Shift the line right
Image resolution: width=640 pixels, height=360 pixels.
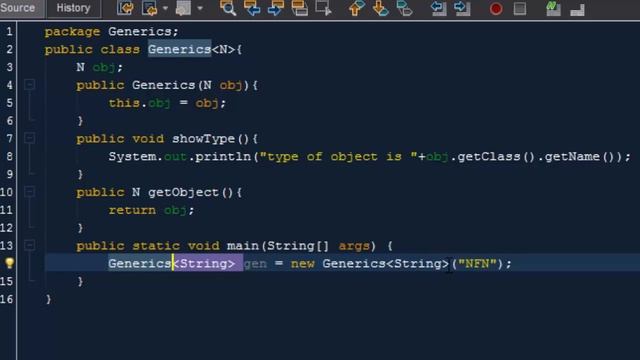point(462,8)
